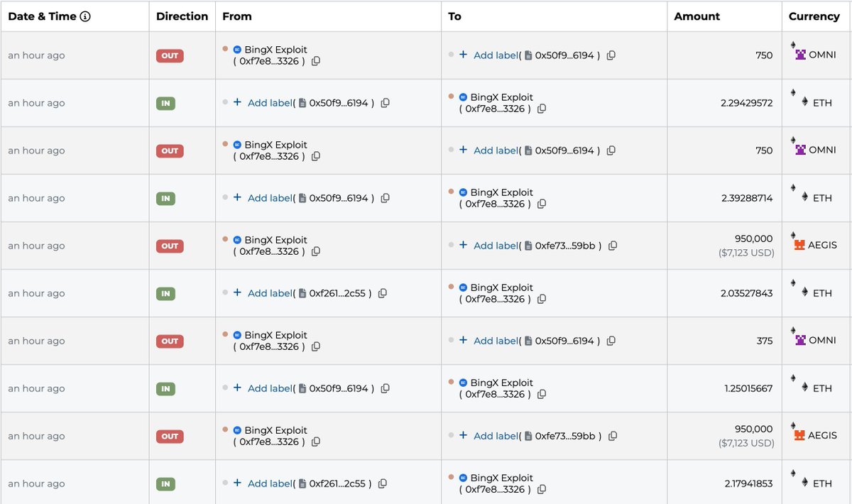Click the IN badge in the 2.29429572 ETH row
Image resolution: width=852 pixels, height=504 pixels.
point(165,103)
